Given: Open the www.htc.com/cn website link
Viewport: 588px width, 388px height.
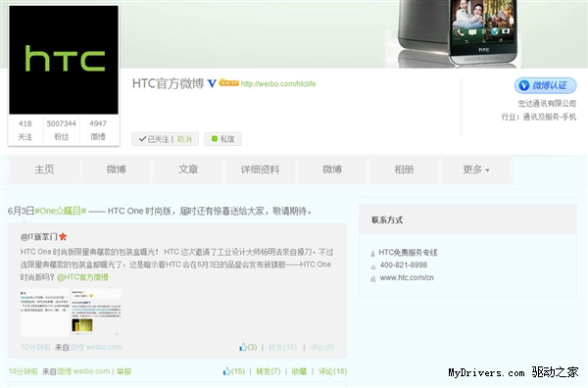Looking at the screenshot, I should click(x=407, y=277).
